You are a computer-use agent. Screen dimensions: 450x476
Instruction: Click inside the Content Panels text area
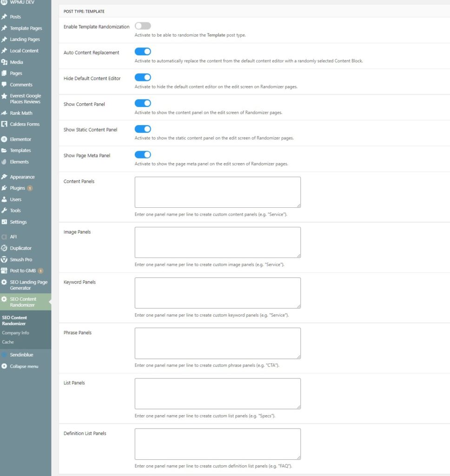tap(216, 192)
